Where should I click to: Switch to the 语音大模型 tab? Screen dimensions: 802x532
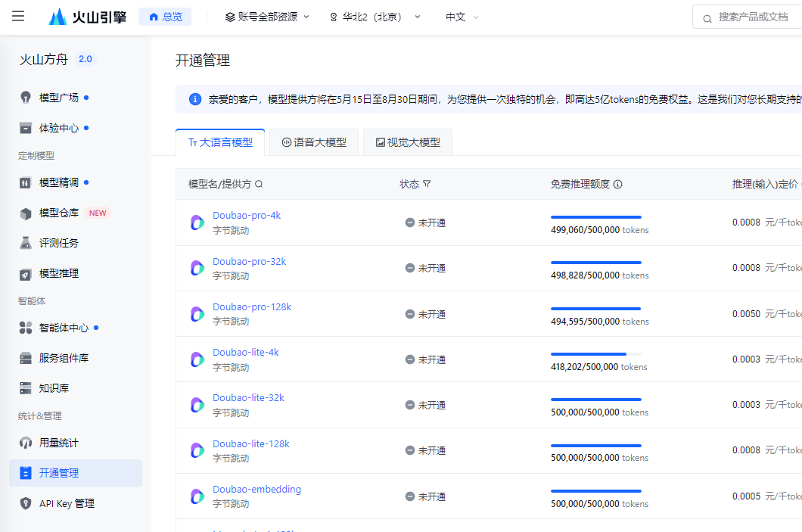[314, 142]
